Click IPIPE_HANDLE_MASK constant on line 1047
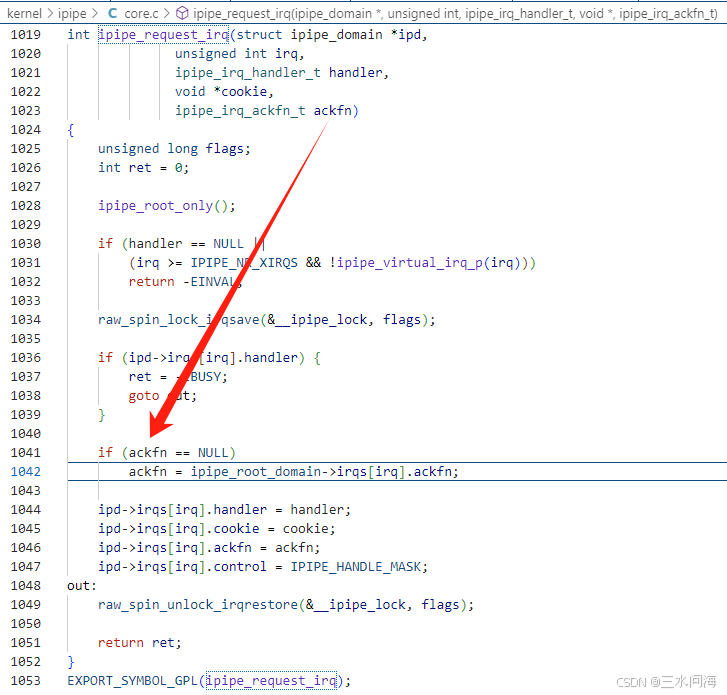This screenshot has height=695, width=727. (x=356, y=567)
